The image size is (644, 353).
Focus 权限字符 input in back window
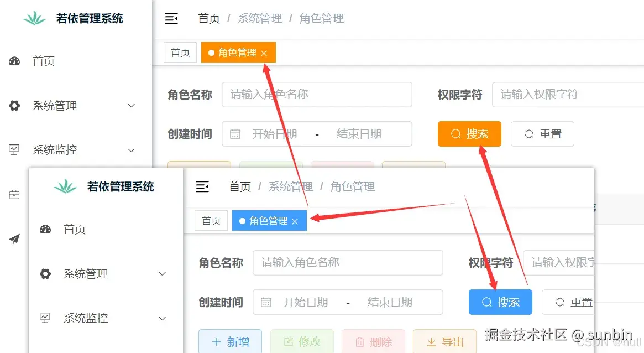pos(568,95)
